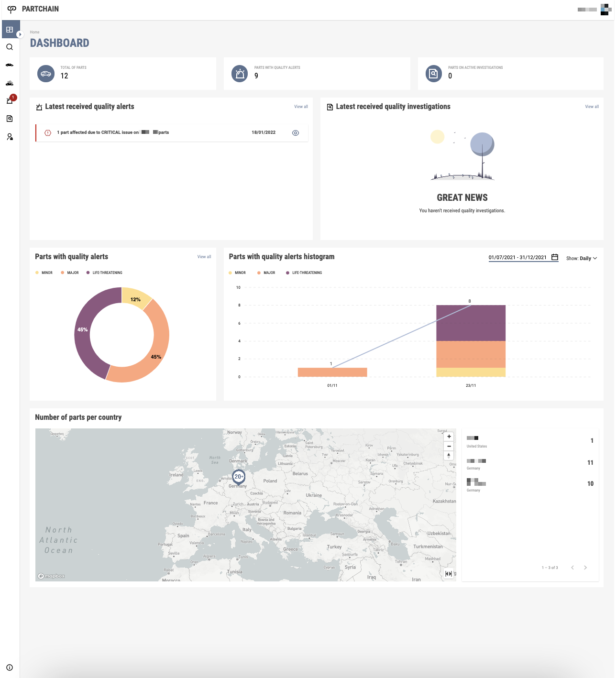This screenshot has width=616, height=678.
Task: Zoom in on the map
Action: (449, 437)
